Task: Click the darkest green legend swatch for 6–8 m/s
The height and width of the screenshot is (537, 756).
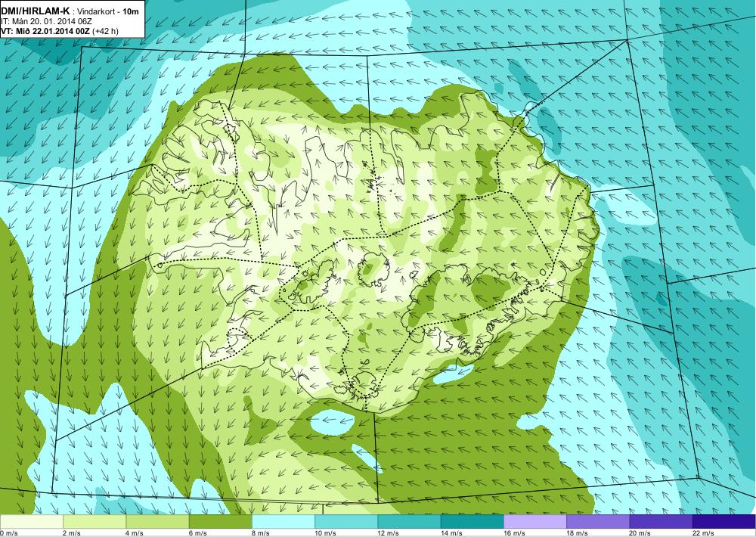Action: 220,521
